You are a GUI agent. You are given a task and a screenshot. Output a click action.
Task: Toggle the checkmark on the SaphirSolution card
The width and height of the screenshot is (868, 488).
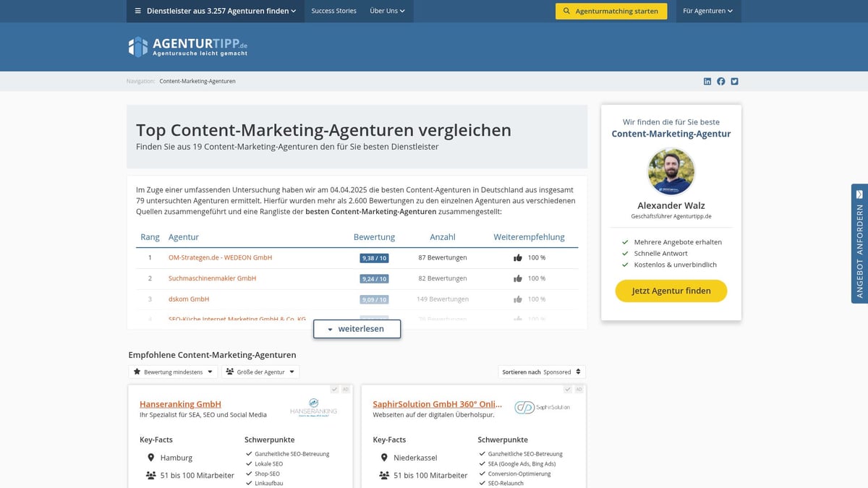[569, 388]
